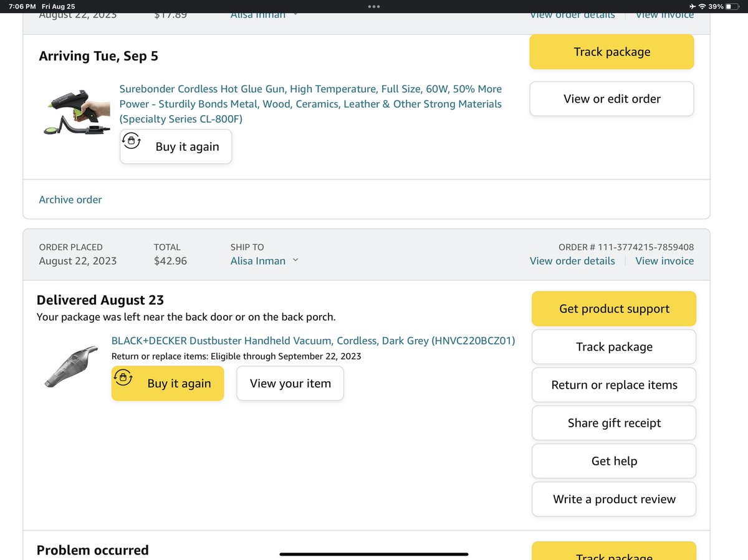Click the $42.96 order total
This screenshot has width=748, height=560.
170,261
